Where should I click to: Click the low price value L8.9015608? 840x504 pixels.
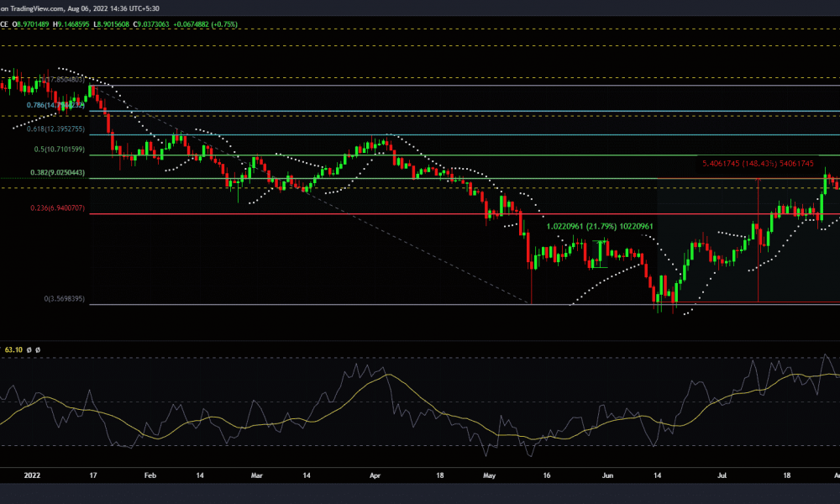click(x=112, y=24)
